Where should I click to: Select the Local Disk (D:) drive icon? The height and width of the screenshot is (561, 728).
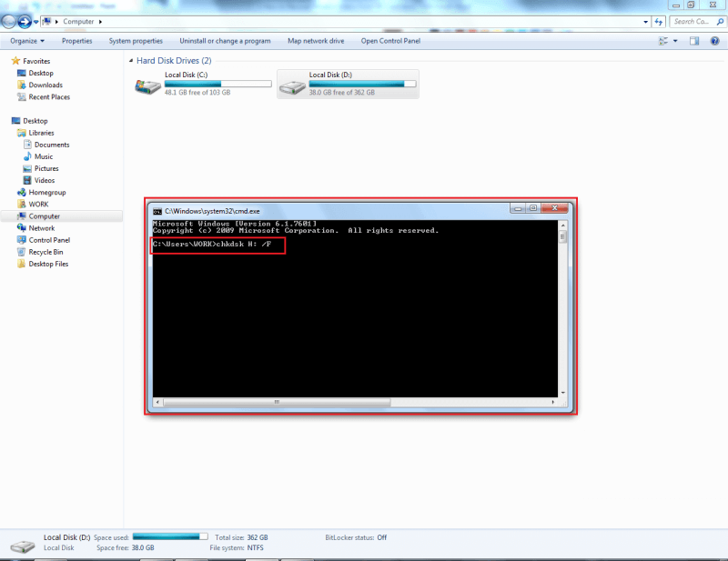(291, 87)
